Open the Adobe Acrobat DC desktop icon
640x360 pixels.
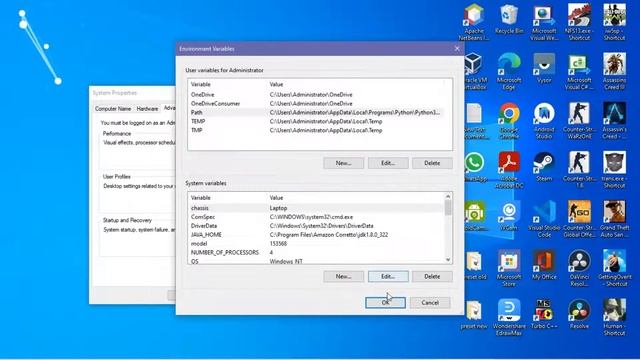509,170
